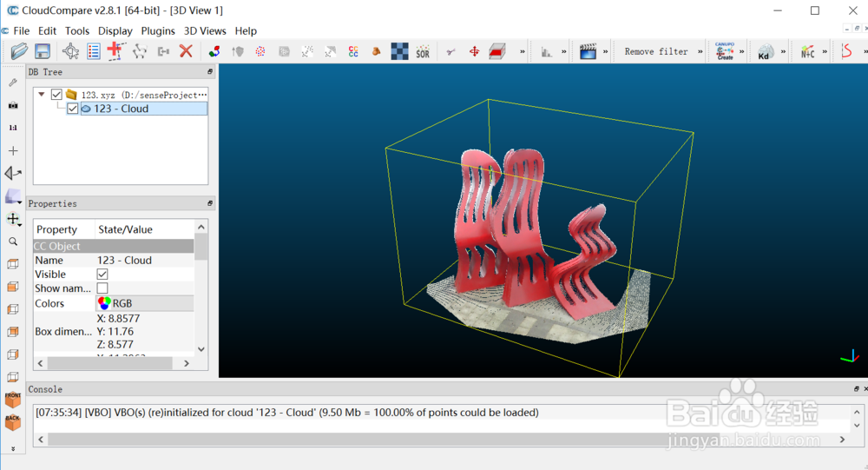
Task: Open the Help menu
Action: (246, 31)
